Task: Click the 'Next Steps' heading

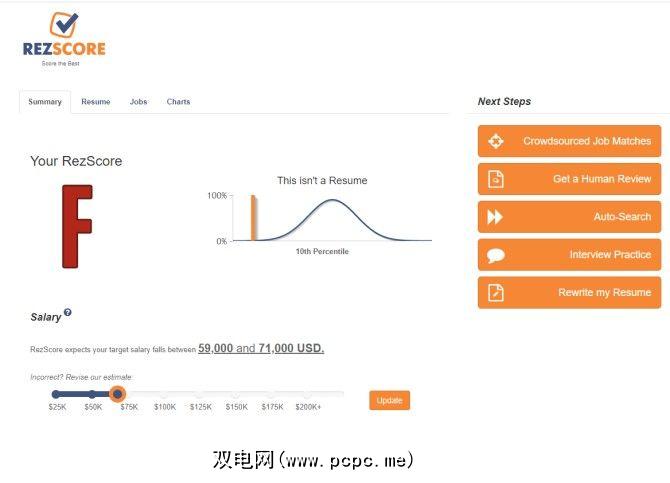Action: (504, 101)
